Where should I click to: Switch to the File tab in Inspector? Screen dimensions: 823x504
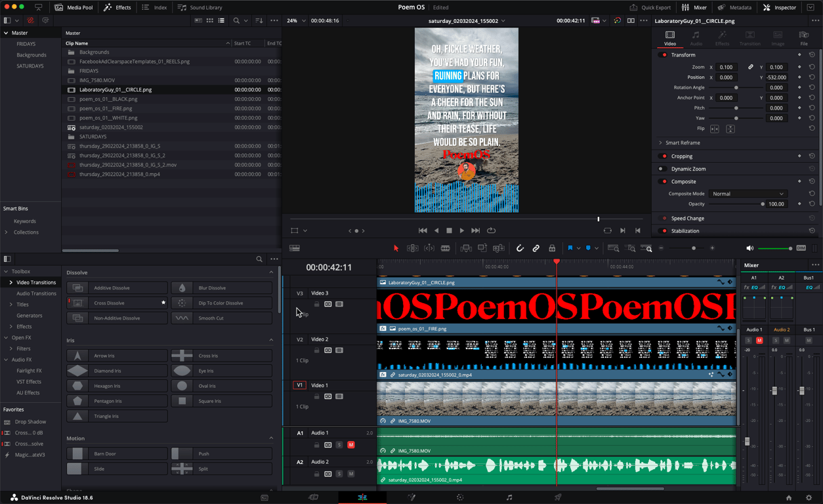(804, 38)
